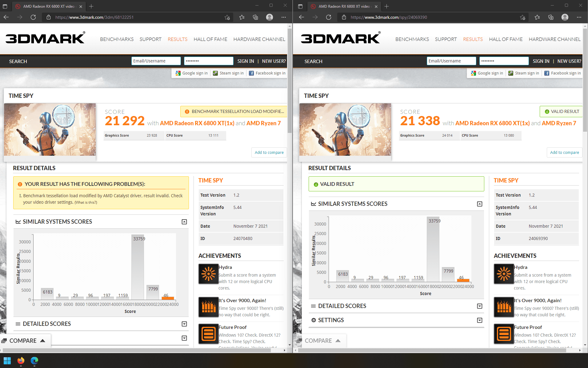Open 'What is this?' link in left window

point(86,202)
